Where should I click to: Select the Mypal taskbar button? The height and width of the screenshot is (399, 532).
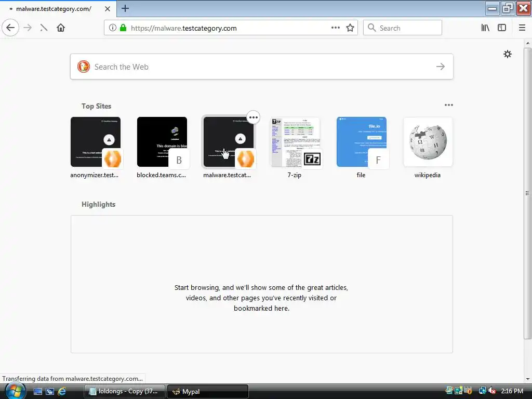click(x=208, y=391)
